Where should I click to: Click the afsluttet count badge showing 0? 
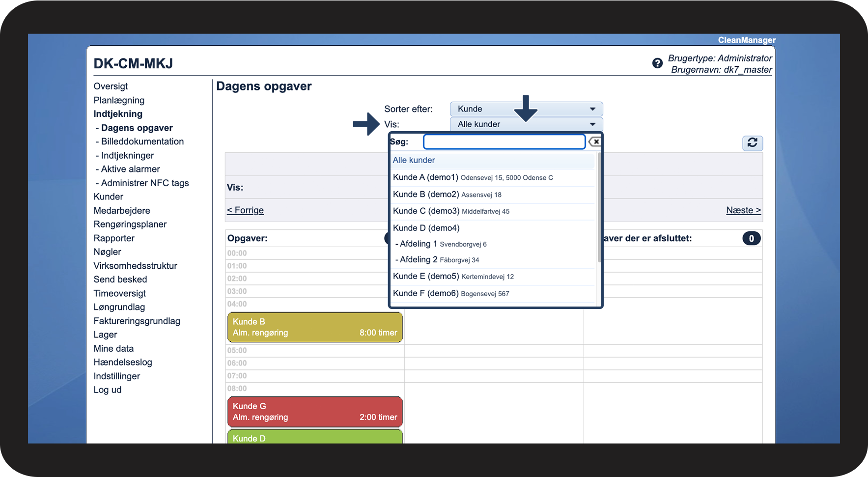(x=751, y=239)
